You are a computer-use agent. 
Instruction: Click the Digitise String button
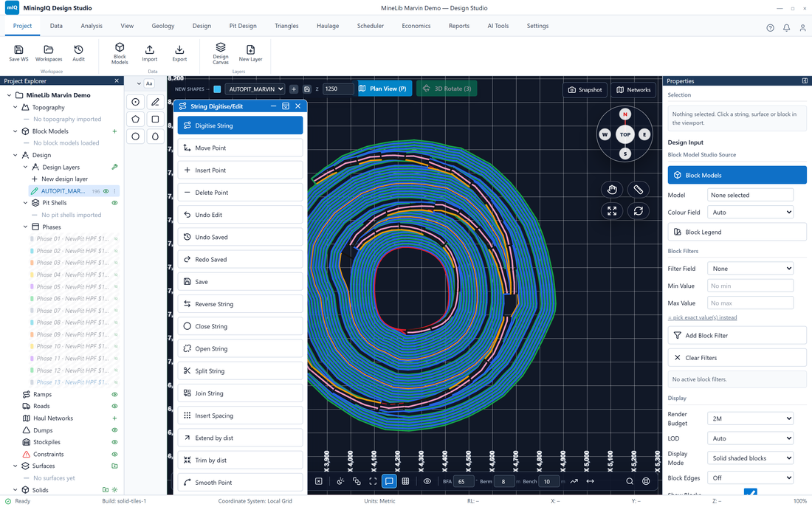[x=241, y=125]
